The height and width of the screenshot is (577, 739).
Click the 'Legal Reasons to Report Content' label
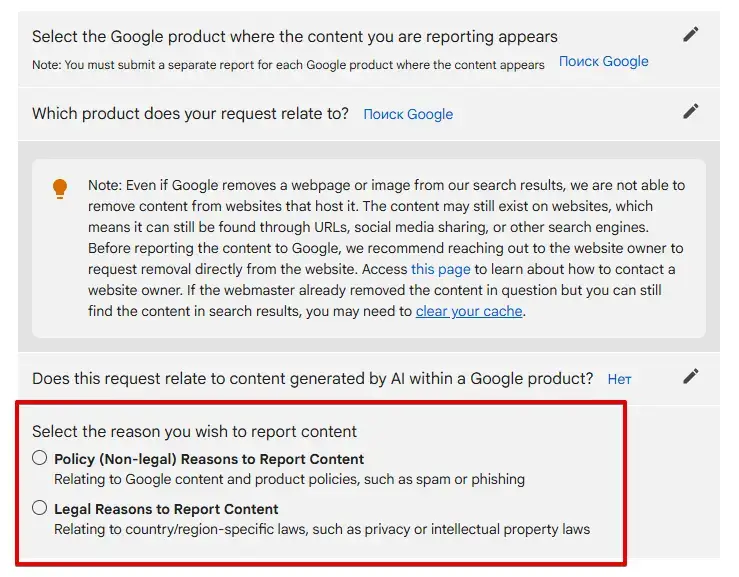pos(166,509)
